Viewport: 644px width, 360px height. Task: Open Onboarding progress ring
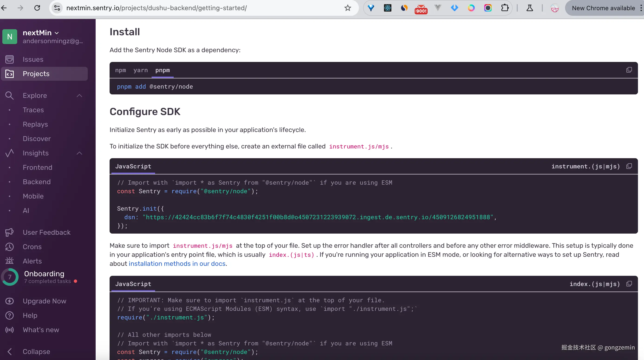[10, 277]
